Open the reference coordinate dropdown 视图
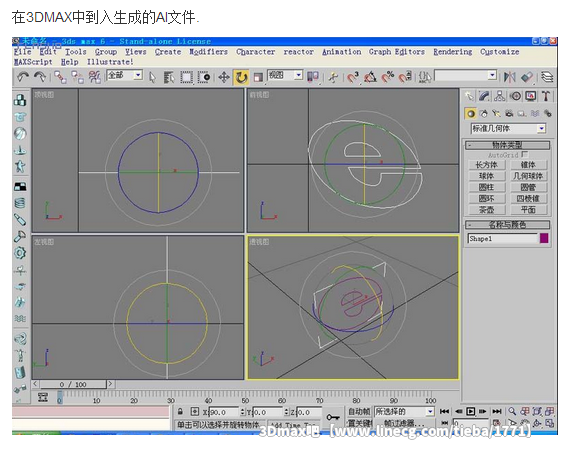The image size is (571, 450). [285, 75]
